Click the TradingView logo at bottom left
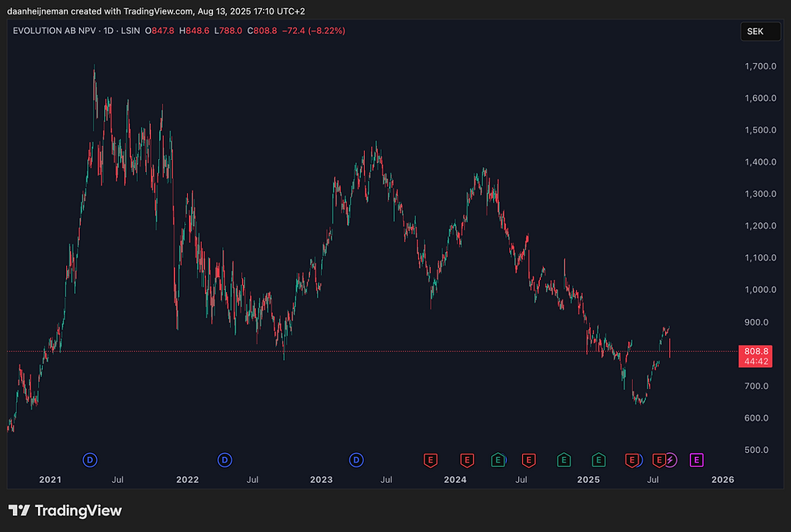The height and width of the screenshot is (532, 791). click(x=65, y=510)
